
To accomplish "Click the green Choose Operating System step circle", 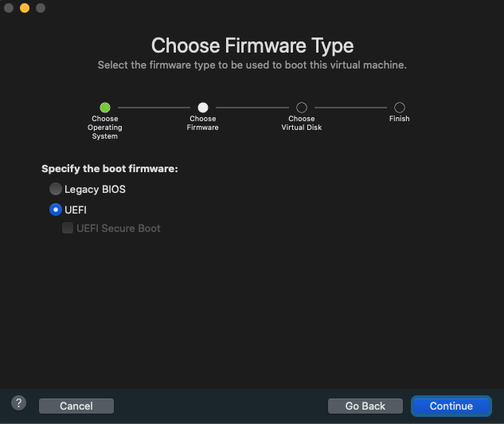I will tap(104, 107).
